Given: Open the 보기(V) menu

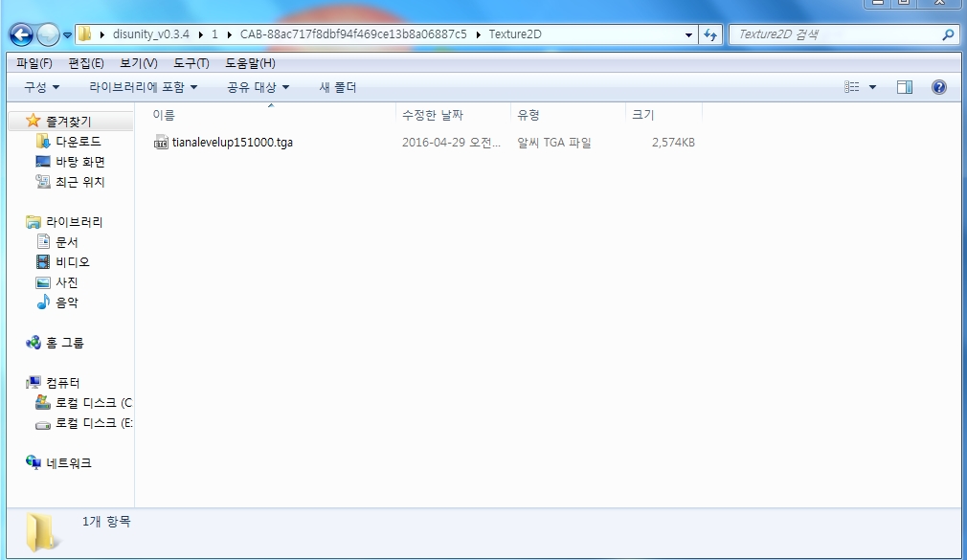Looking at the screenshot, I should click(138, 63).
